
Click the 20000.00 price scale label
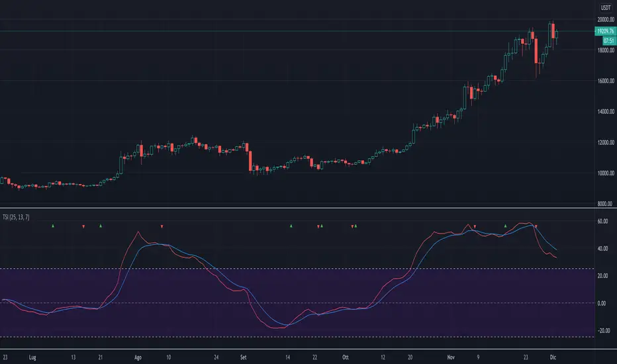tap(606, 20)
